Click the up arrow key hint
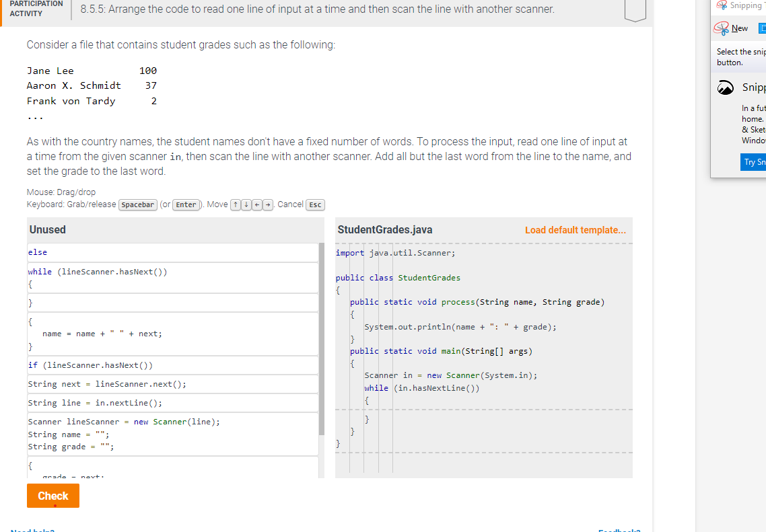The width and height of the screenshot is (766, 532). [x=236, y=204]
